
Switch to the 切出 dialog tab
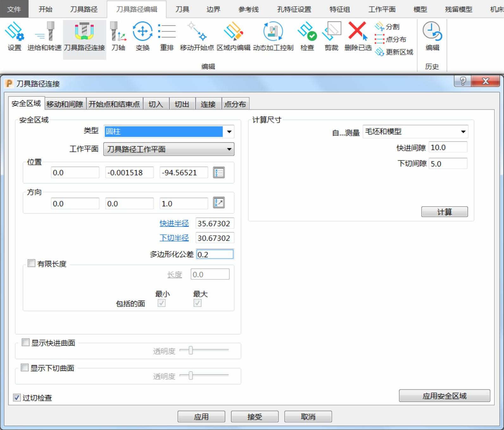[x=182, y=104]
